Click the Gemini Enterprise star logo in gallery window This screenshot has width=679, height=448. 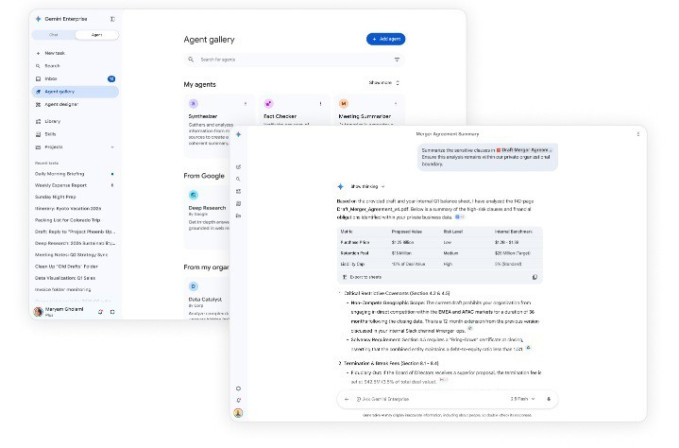point(38,19)
